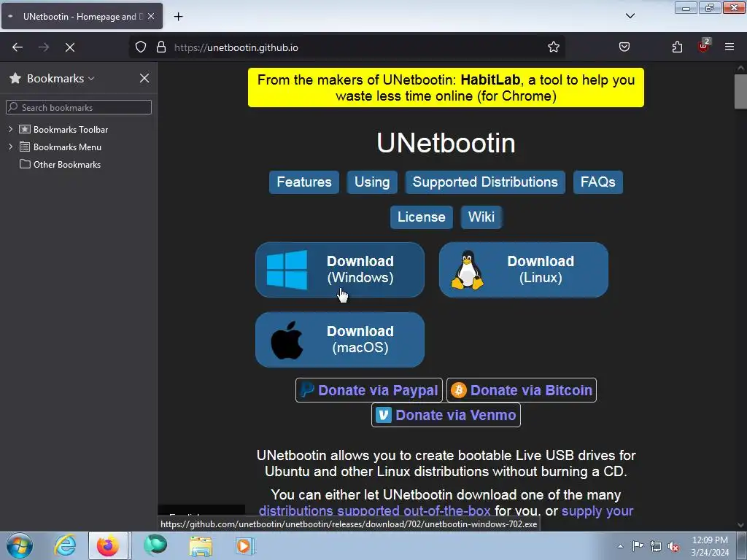The image size is (747, 560).
Task: Download UNetbootin for macOS
Action: pyautogui.click(x=340, y=340)
